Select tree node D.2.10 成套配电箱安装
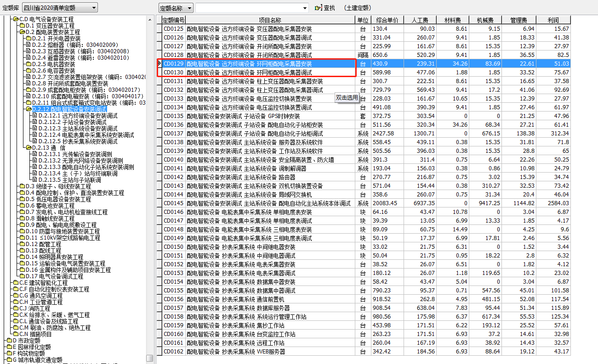The width and height of the screenshot is (598, 364). 88,96
